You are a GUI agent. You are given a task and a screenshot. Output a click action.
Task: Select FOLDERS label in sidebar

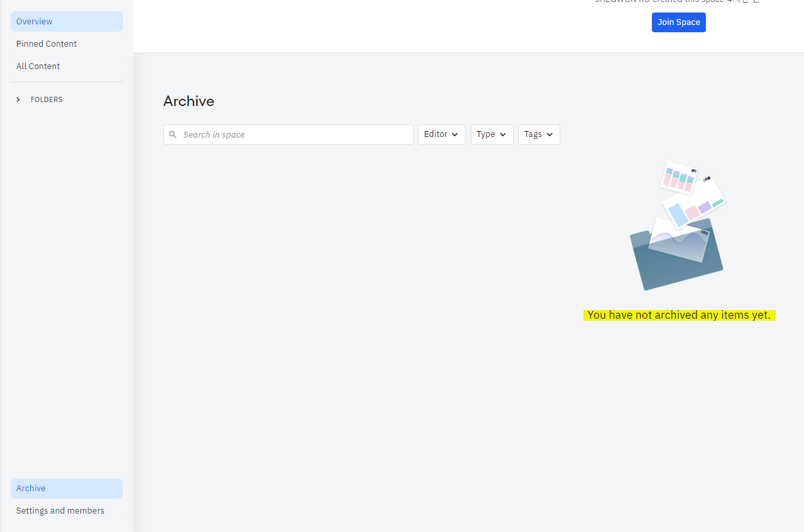click(47, 99)
